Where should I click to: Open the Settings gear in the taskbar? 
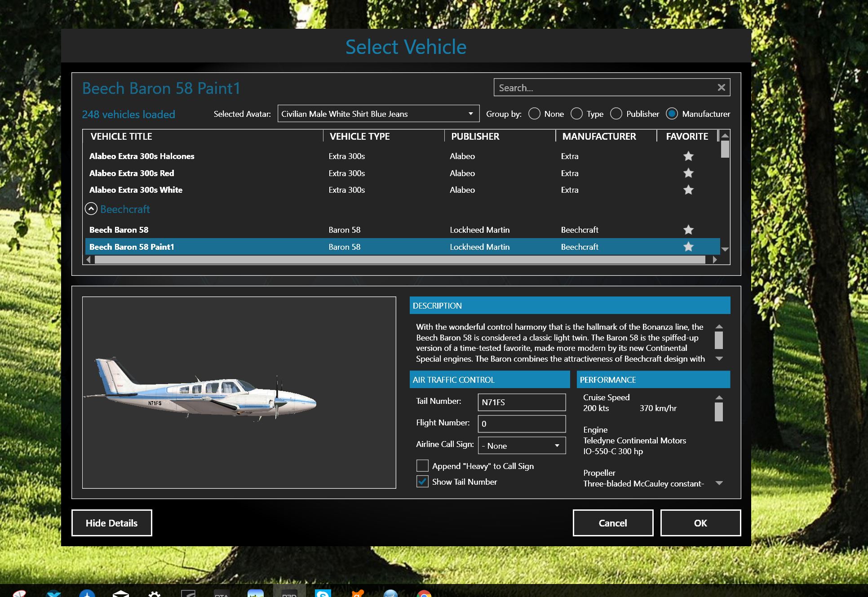(x=154, y=594)
